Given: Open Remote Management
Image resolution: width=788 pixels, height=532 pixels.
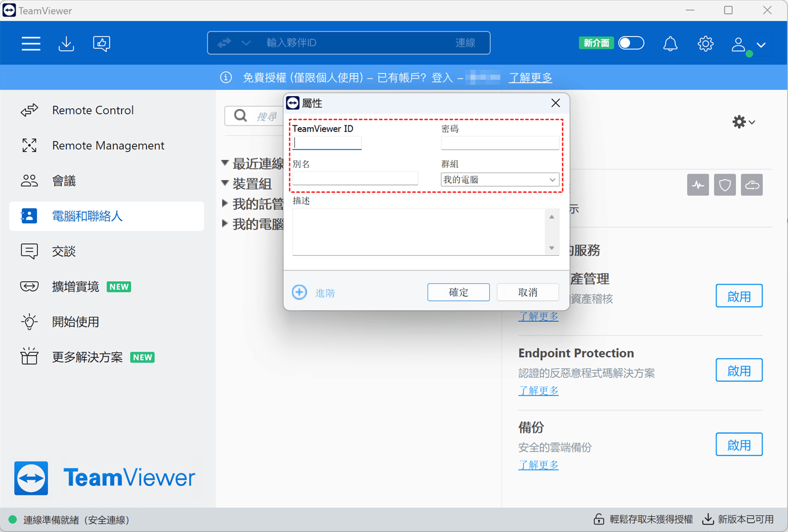Looking at the screenshot, I should pos(107,146).
